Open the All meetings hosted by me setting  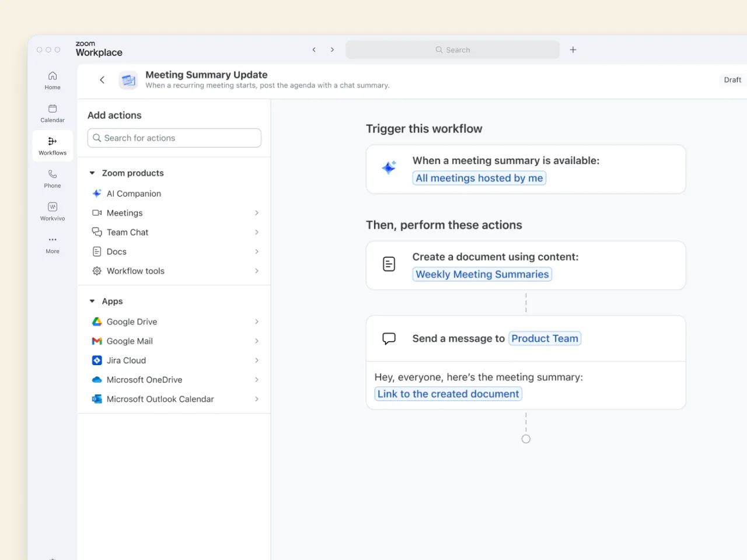[x=479, y=178]
